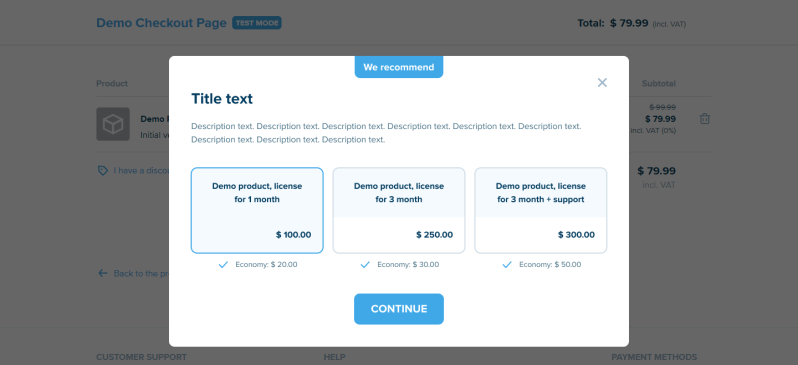798x365 pixels.
Task: Close the recommendation popup with X
Action: (602, 82)
